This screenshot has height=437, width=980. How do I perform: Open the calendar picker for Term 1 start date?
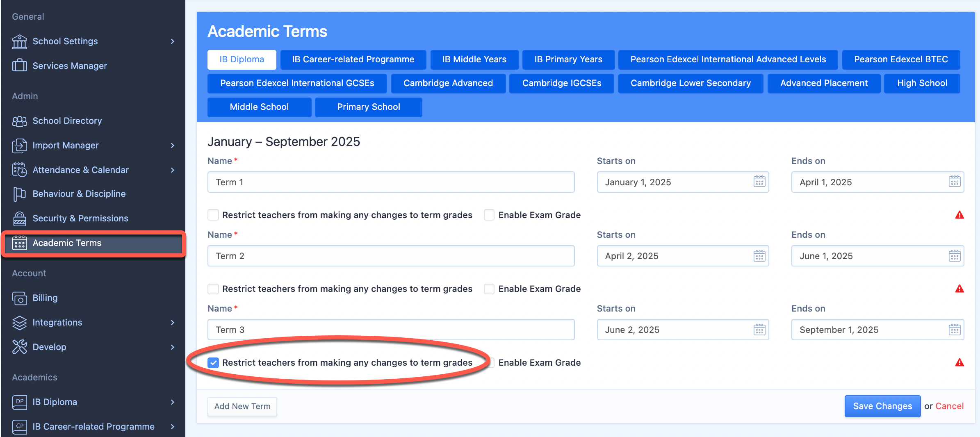tap(759, 182)
